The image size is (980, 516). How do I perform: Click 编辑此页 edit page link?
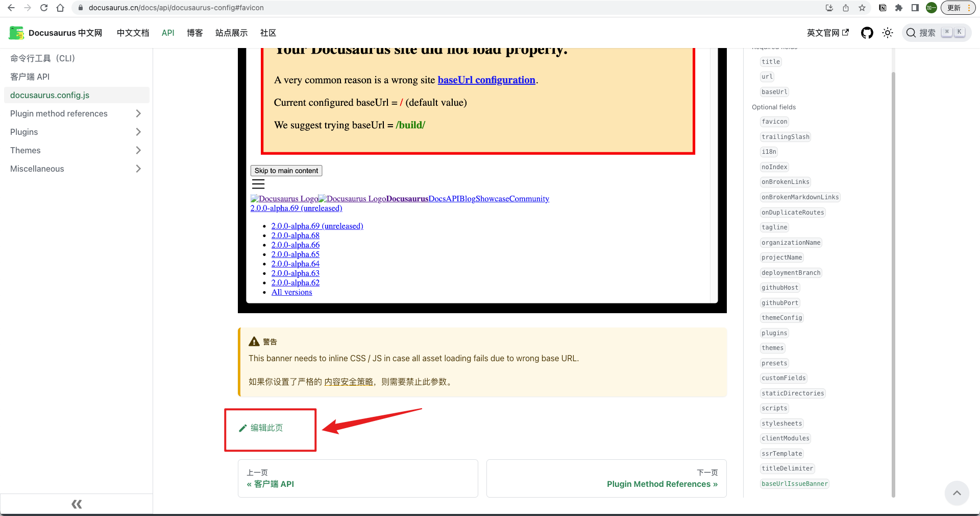261,428
